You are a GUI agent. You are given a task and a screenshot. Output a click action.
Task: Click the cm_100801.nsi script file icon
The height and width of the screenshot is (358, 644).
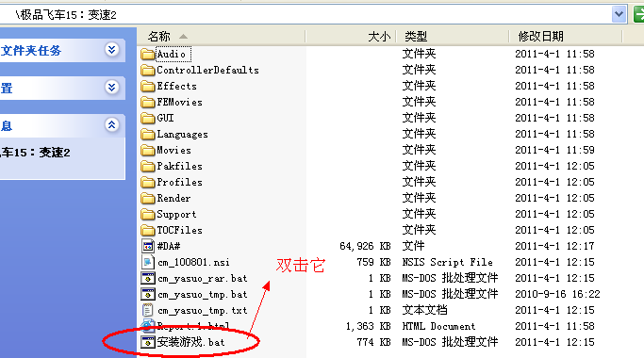point(147,262)
